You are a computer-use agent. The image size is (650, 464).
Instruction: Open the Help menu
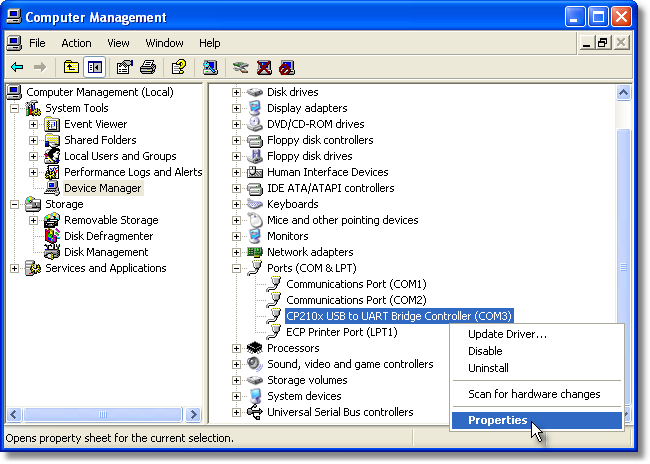(x=209, y=43)
